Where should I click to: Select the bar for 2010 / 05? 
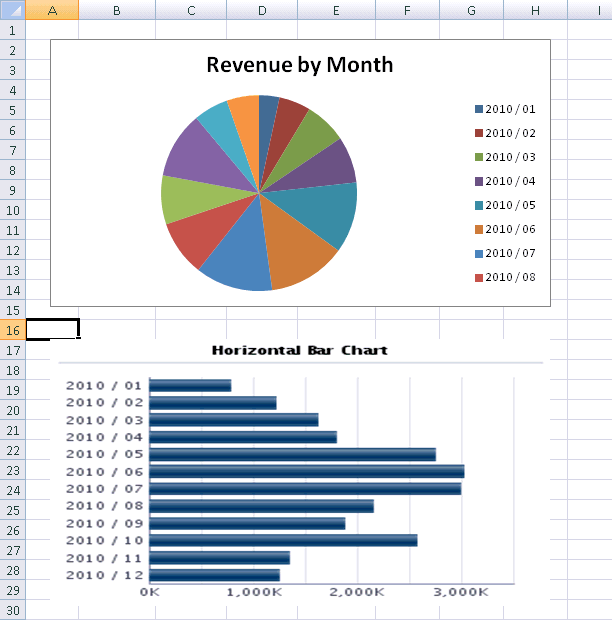(293, 455)
